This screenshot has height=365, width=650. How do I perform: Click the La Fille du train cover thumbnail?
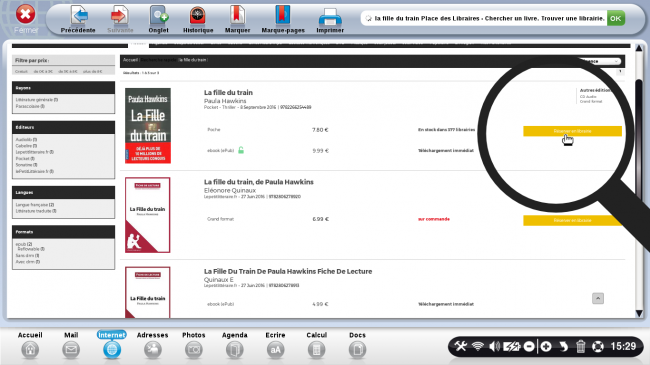[x=148, y=125]
